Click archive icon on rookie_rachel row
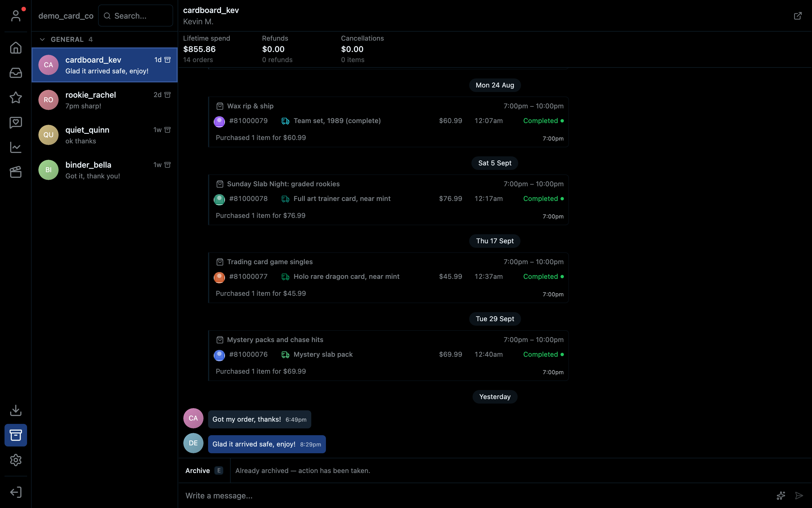 167,95
